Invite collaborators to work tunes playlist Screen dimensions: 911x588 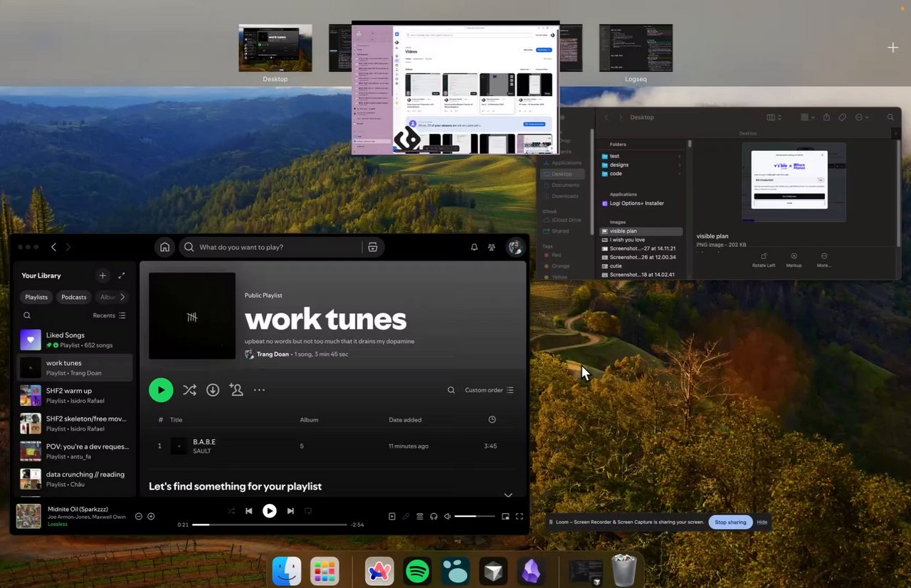[236, 390]
